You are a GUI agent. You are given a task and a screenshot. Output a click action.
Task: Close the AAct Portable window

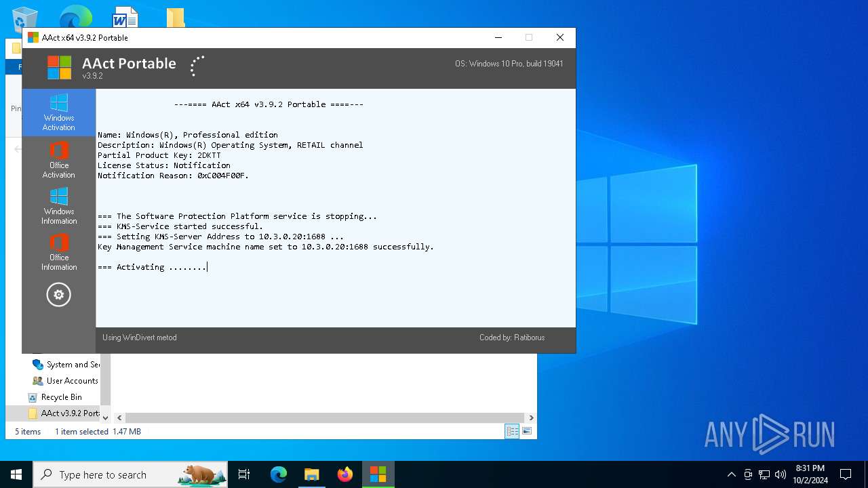click(x=560, y=37)
